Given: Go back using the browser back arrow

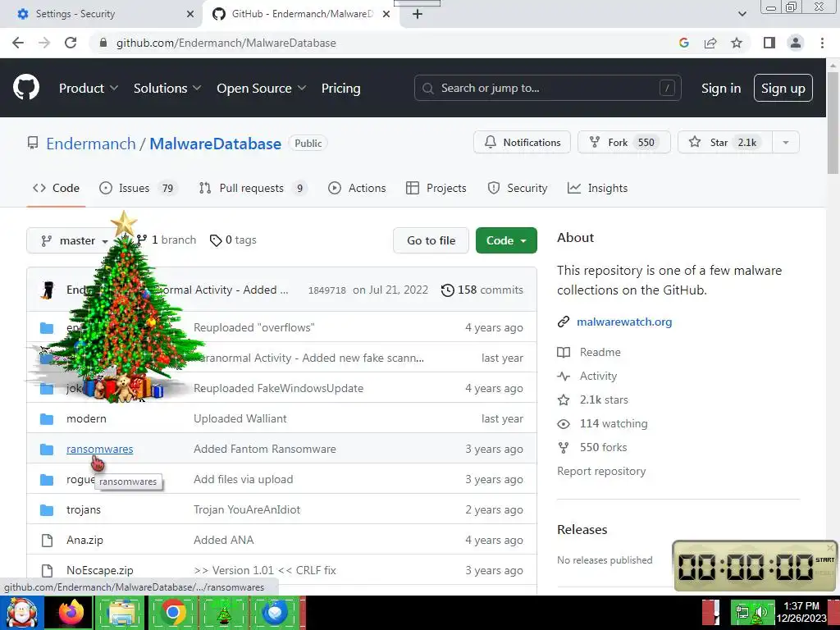Looking at the screenshot, I should click(x=18, y=43).
